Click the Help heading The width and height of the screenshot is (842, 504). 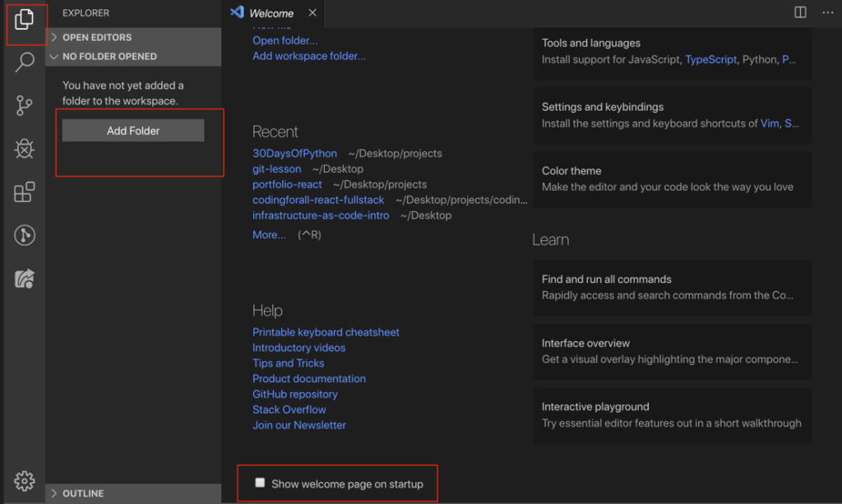pos(267,310)
